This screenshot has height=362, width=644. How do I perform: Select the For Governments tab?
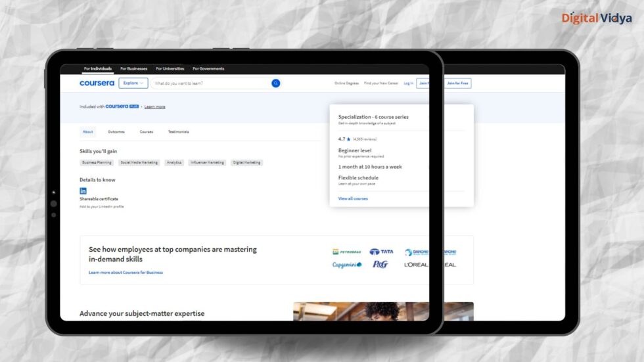click(x=208, y=68)
